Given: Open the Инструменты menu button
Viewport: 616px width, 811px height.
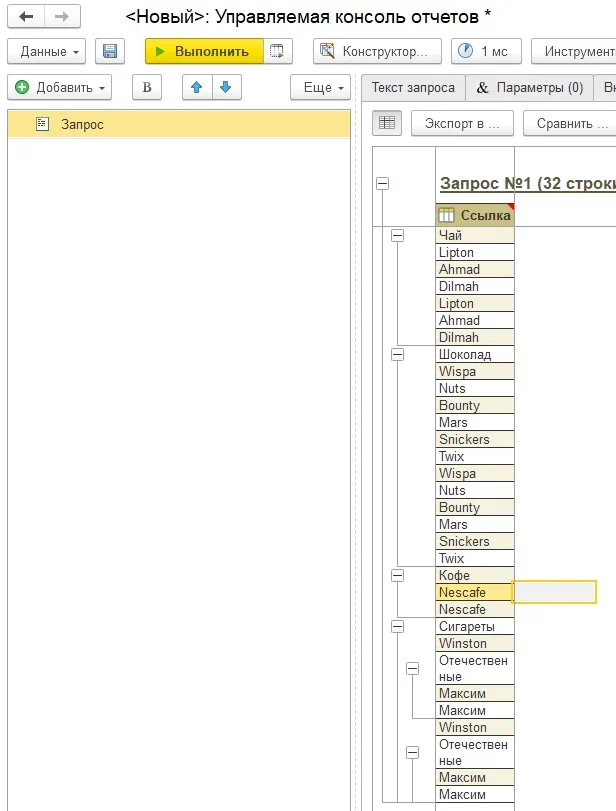Looking at the screenshot, I should 574,51.
